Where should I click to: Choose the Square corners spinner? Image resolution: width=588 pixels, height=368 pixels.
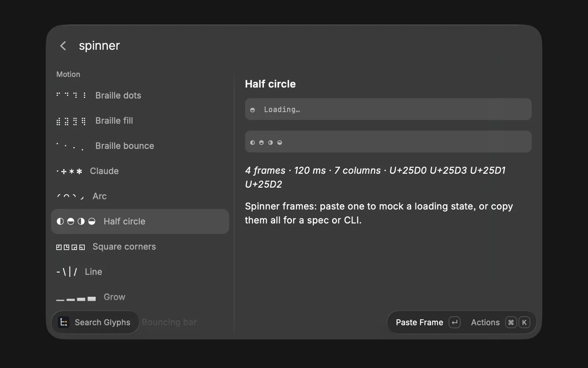pos(140,247)
